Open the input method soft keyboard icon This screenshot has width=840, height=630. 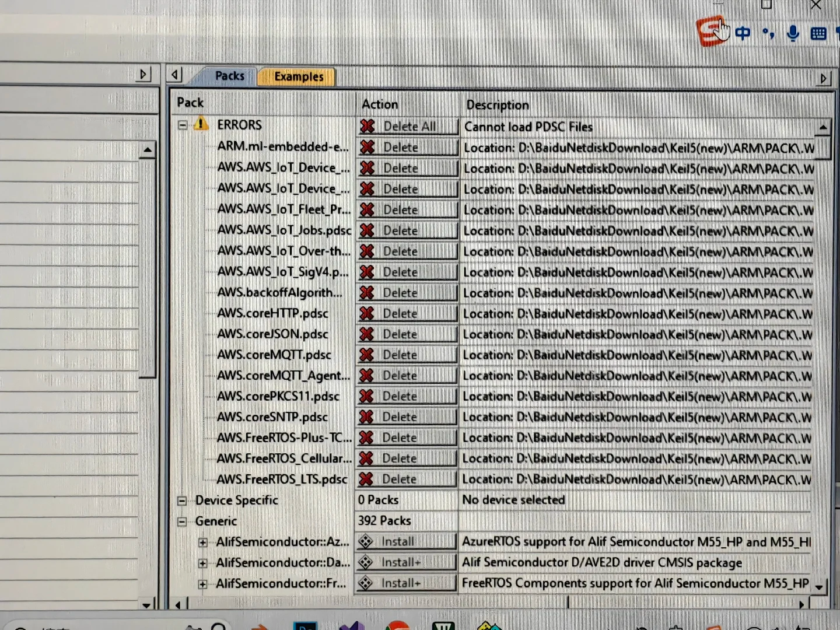click(x=818, y=34)
